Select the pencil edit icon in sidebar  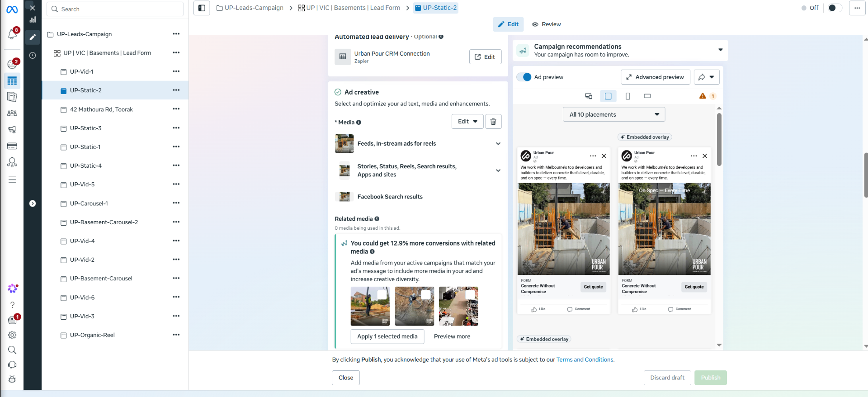pos(33,37)
